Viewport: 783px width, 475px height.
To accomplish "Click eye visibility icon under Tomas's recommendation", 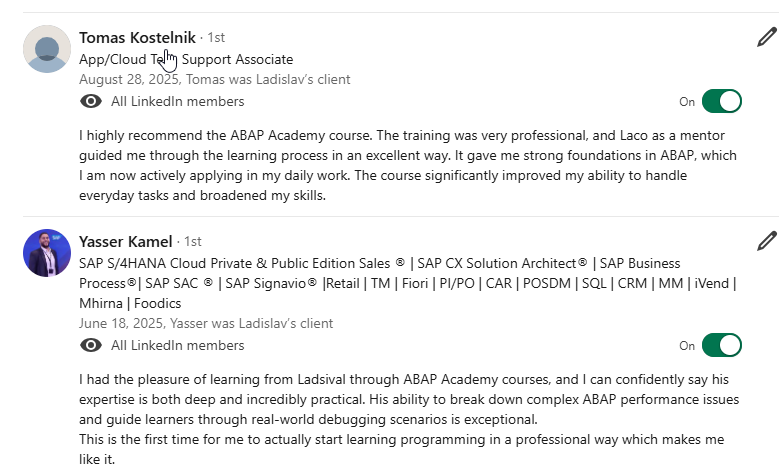I will 90,101.
